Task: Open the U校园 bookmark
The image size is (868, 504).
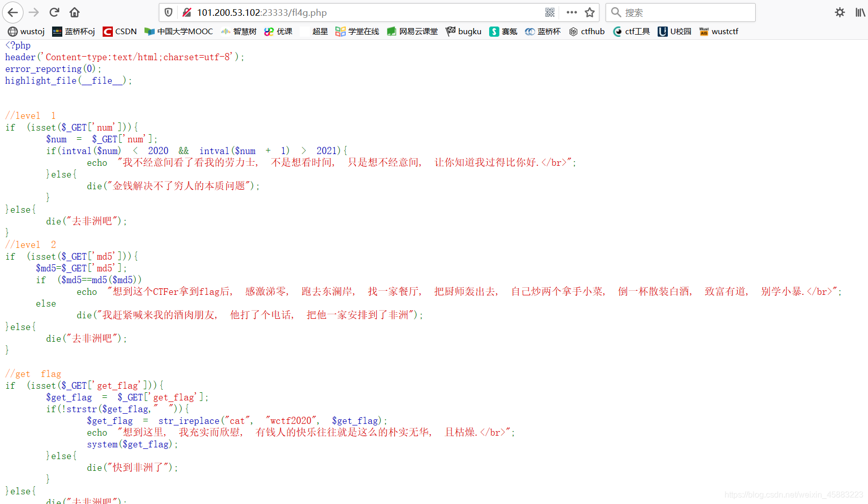Action: 674,32
